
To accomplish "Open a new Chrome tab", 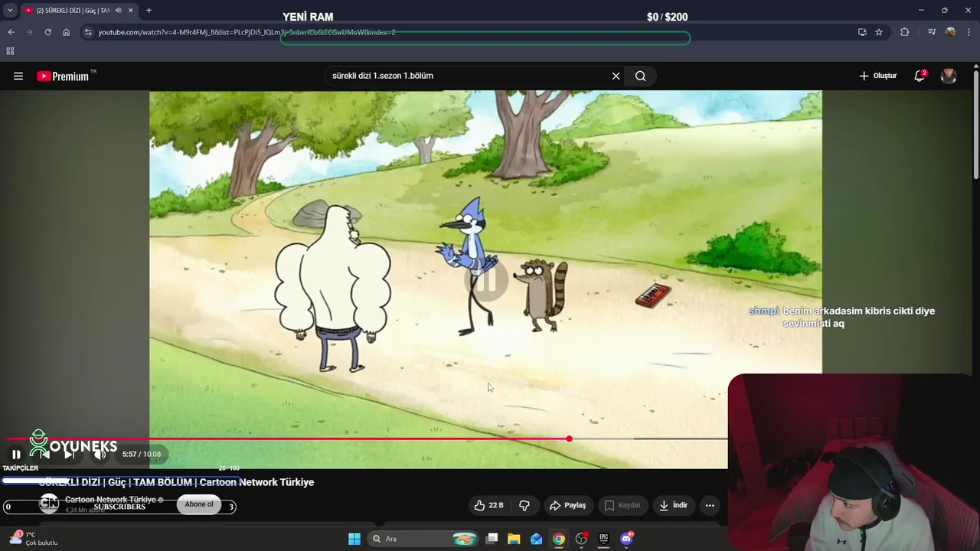I will pyautogui.click(x=149, y=10).
